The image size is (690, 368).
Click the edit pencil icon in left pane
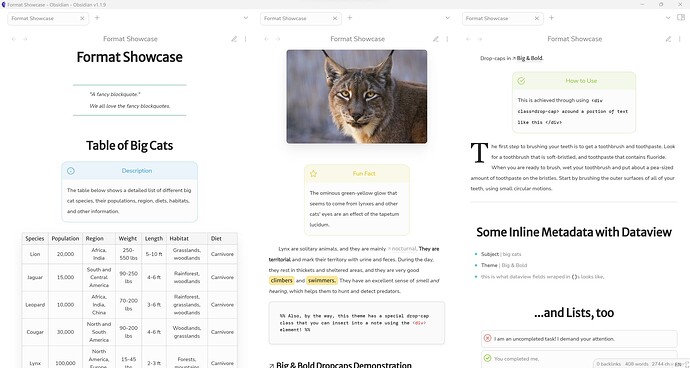point(234,39)
